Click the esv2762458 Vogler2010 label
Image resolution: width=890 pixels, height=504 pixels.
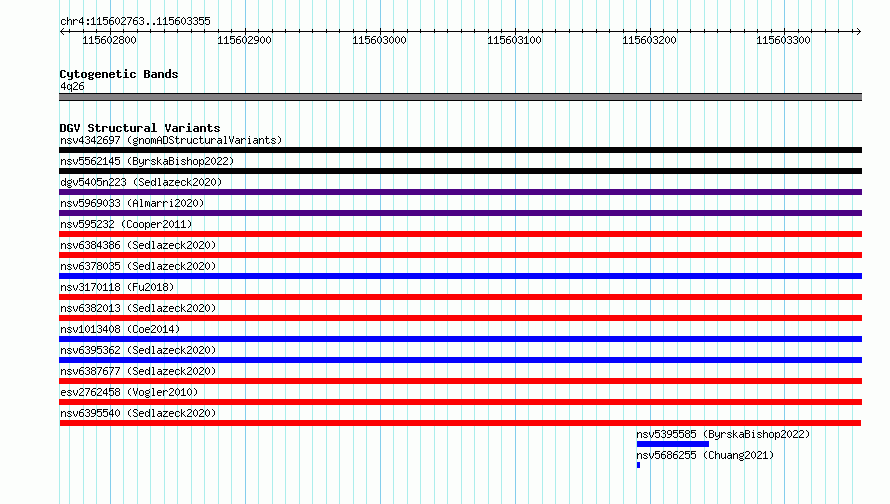129,392
